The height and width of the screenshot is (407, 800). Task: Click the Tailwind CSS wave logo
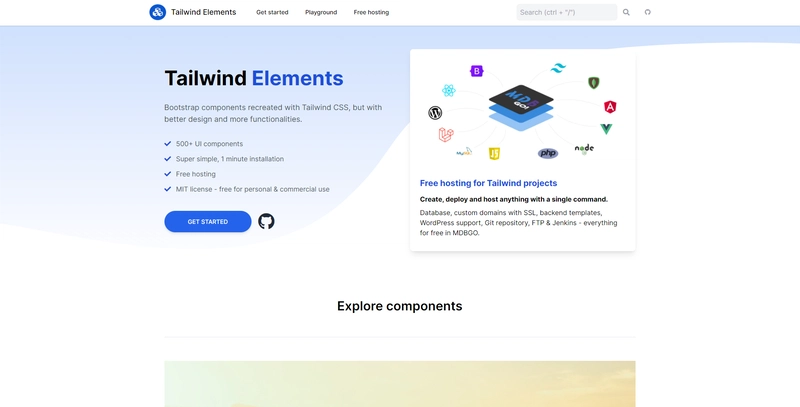pos(558,68)
